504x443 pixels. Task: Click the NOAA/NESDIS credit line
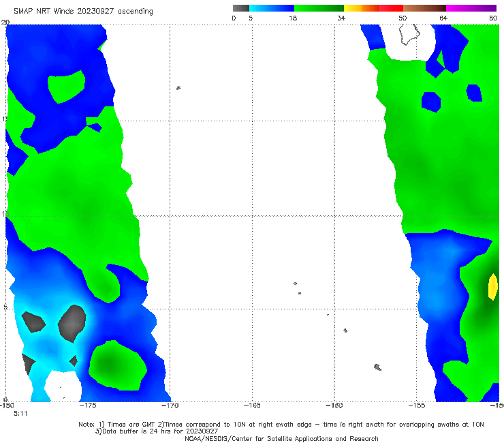281,438
